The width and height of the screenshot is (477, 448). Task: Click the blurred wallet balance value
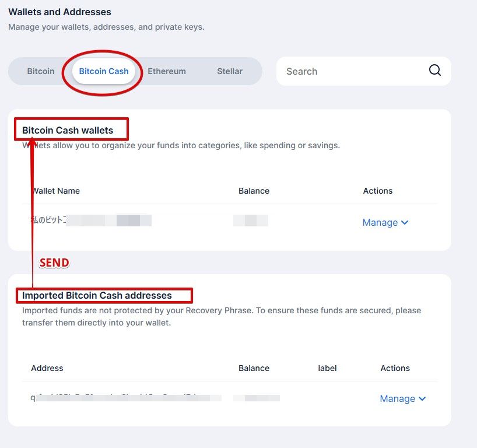pyautogui.click(x=251, y=220)
